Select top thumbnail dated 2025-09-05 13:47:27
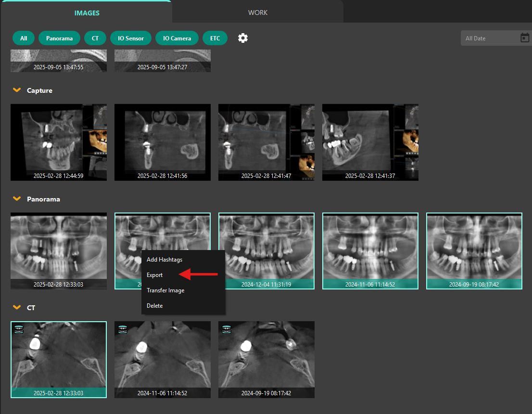 point(163,61)
